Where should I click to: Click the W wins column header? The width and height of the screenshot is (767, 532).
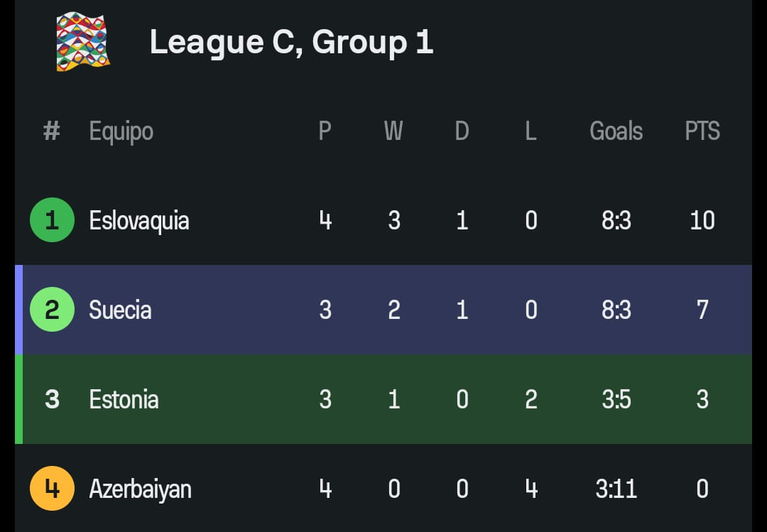[393, 131]
